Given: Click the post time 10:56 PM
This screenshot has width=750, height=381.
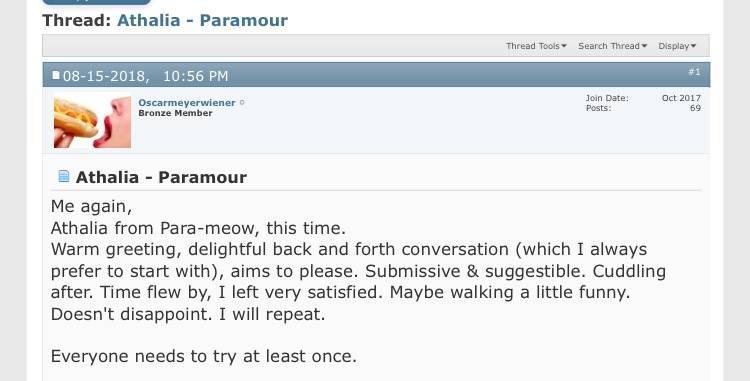Looking at the screenshot, I should [195, 76].
